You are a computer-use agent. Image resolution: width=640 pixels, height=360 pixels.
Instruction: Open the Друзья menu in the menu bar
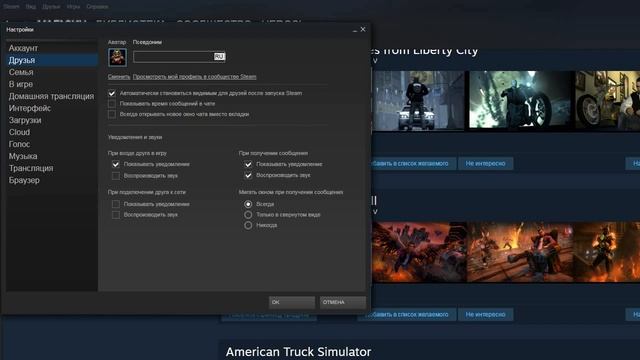coord(51,7)
